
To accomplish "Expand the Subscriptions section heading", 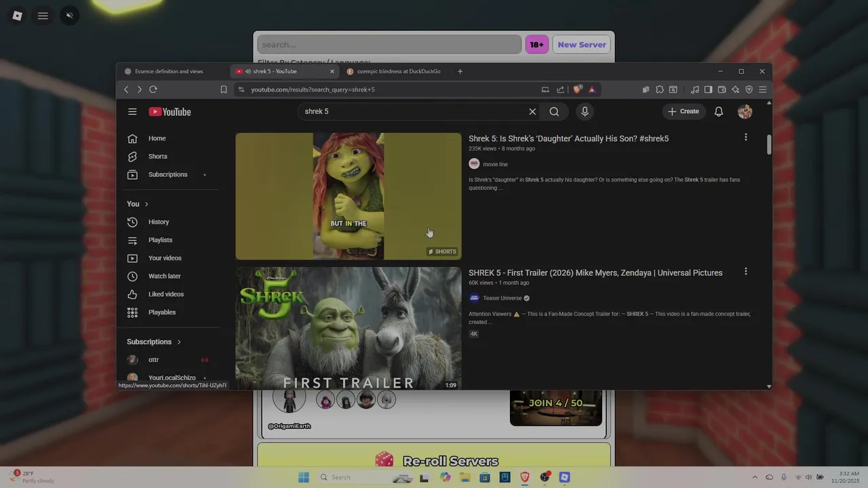I will point(154,342).
